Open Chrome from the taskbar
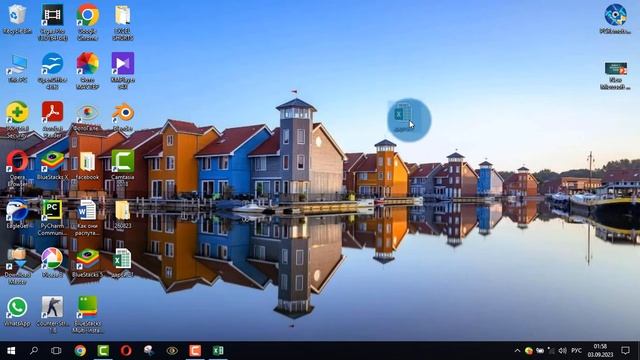The width and height of the screenshot is (640, 360). pyautogui.click(x=80, y=351)
